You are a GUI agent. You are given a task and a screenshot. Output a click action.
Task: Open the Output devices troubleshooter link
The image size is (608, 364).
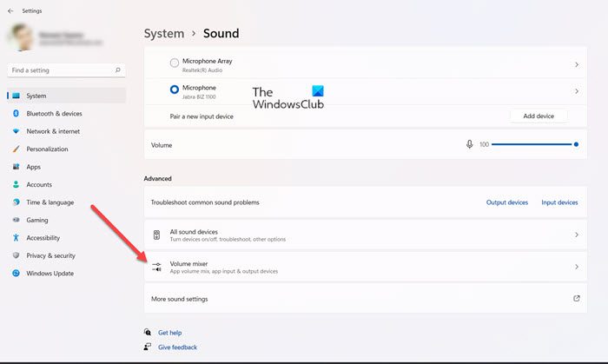[x=506, y=202]
